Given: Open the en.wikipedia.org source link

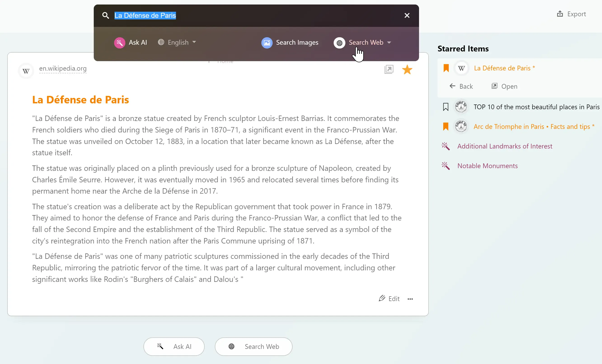Looking at the screenshot, I should (63, 68).
